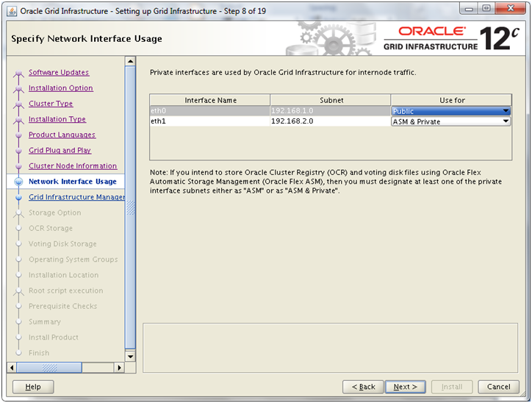The image size is (532, 403).
Task: Go back with the Back button
Action: 363,387
